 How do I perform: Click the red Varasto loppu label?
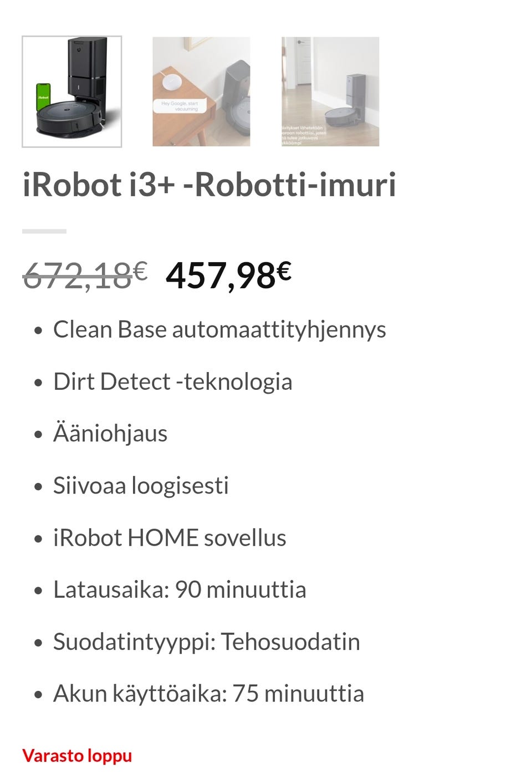[x=77, y=755]
